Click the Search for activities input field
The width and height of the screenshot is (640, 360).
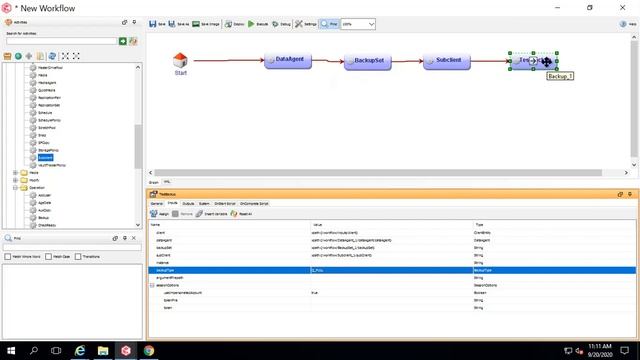[62, 41]
